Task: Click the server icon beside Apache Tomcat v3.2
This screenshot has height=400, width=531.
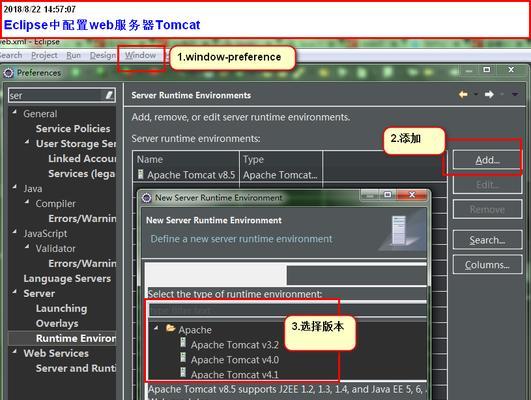Action: click(x=183, y=343)
